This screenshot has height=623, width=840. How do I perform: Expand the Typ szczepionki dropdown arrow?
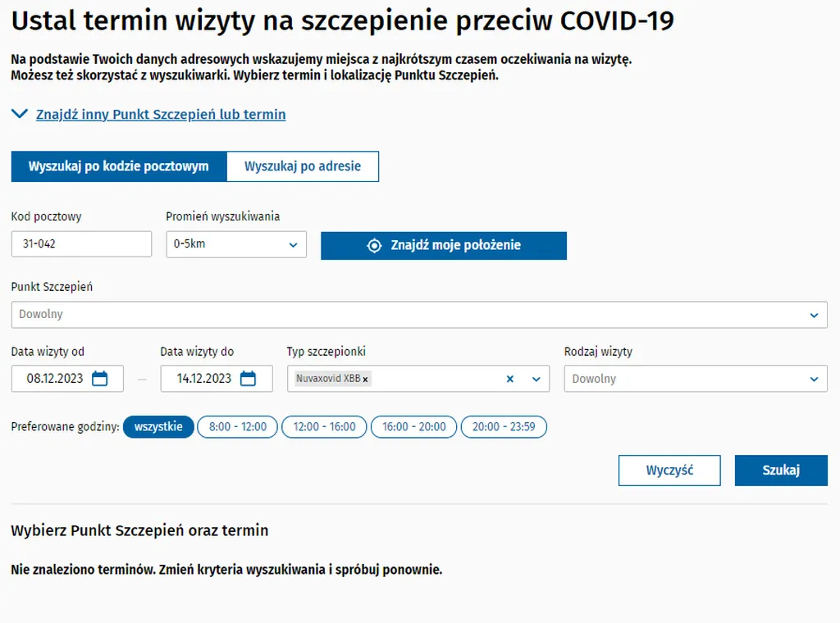point(537,379)
